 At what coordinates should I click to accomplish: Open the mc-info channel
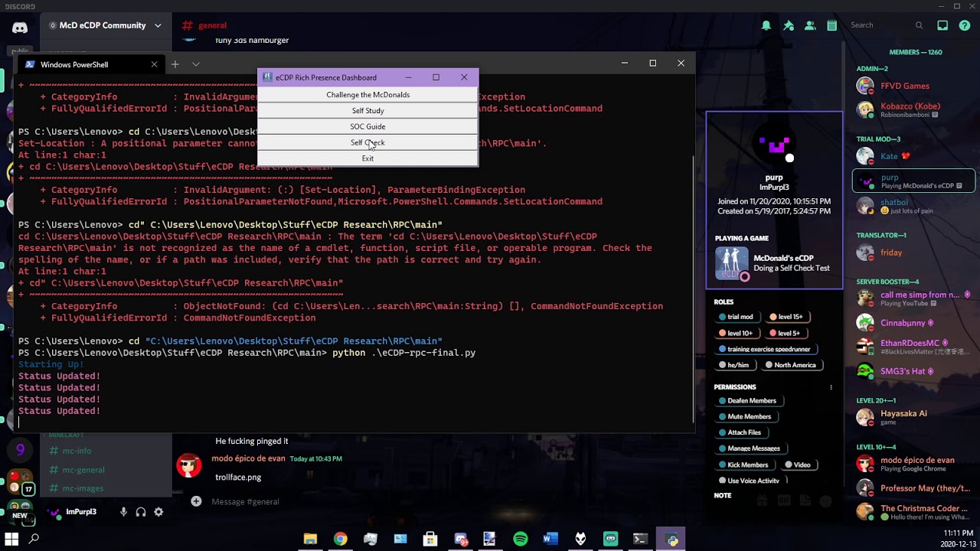pos(77,452)
